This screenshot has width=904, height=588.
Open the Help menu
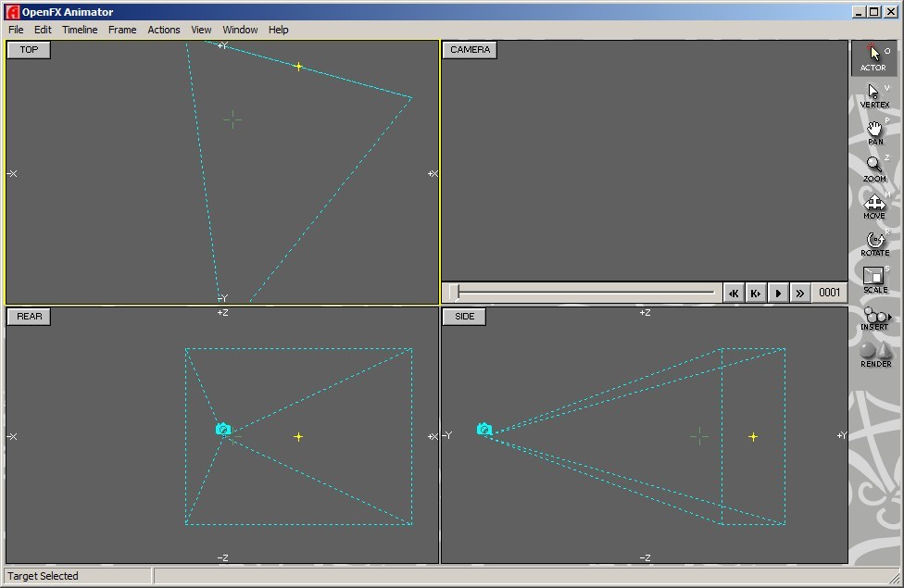pyautogui.click(x=279, y=30)
